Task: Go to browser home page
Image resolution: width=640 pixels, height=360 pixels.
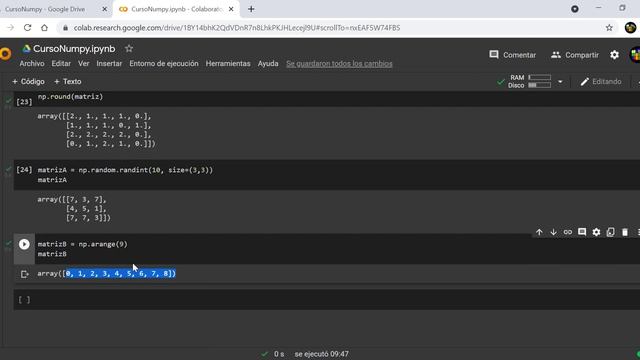Action: [x=44, y=28]
